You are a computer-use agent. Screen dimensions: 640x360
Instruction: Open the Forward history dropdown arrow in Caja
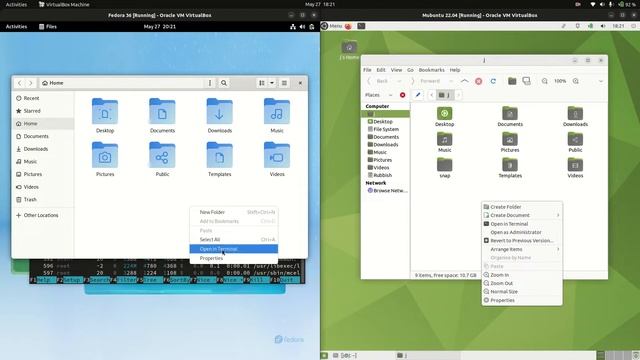pos(451,81)
